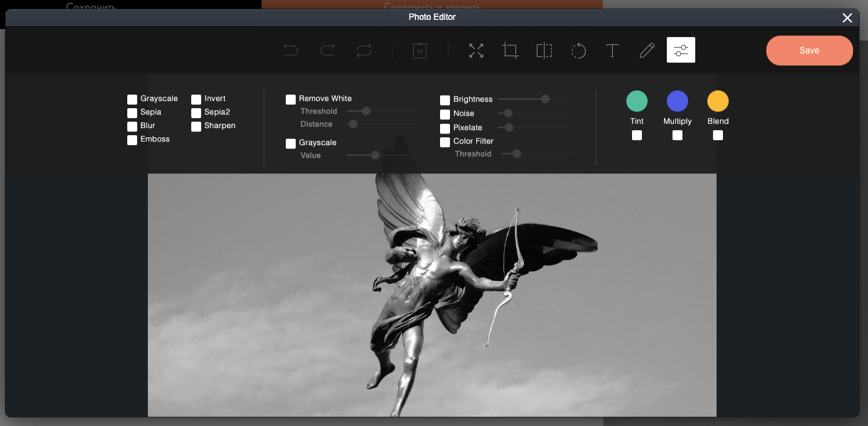Check the Noise checkbox

click(x=445, y=115)
